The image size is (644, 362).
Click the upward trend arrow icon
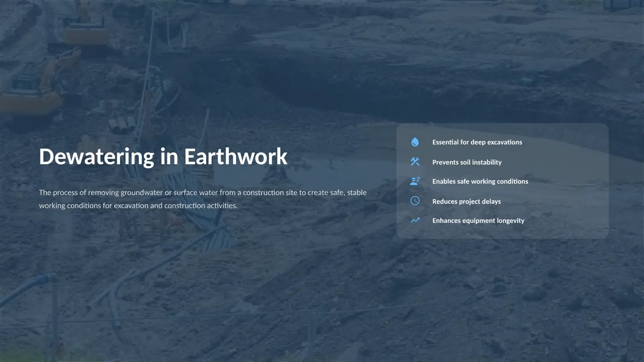pos(415,220)
